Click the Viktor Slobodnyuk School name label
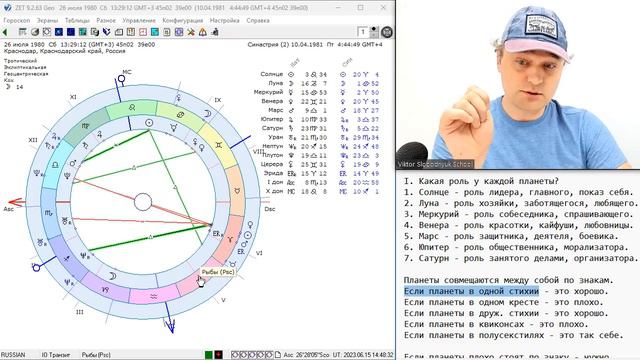 coord(435,164)
